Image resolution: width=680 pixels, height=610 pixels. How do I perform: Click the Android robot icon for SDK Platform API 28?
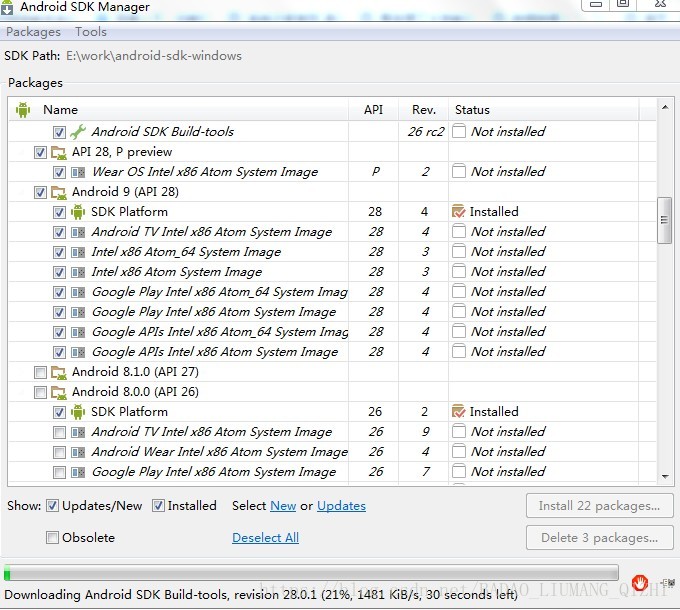(x=78, y=212)
